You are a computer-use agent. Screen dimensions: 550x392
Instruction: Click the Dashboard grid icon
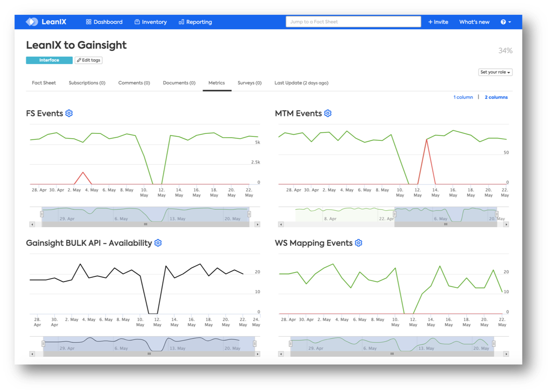click(x=88, y=22)
